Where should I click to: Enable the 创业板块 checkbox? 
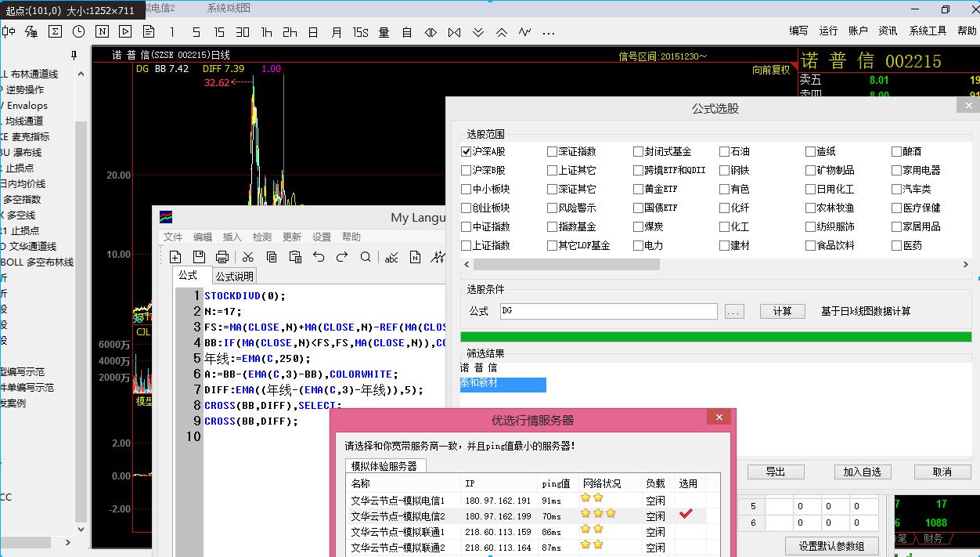point(467,208)
